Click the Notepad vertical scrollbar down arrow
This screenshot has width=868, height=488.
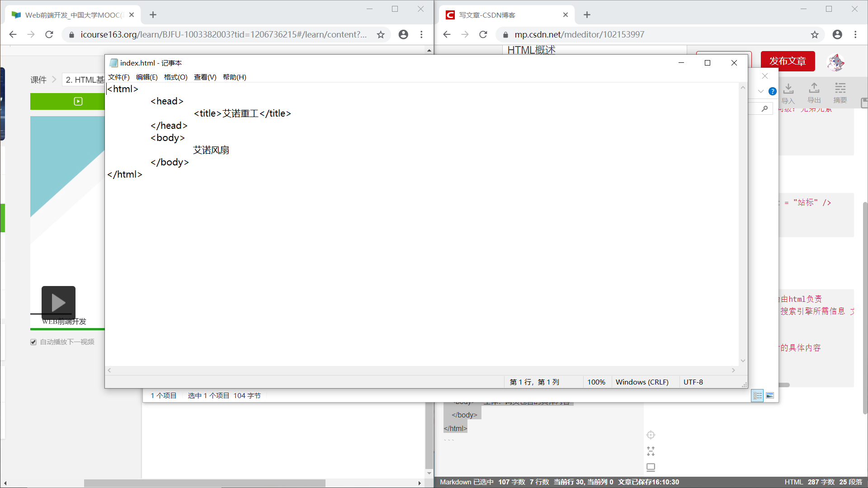743,361
